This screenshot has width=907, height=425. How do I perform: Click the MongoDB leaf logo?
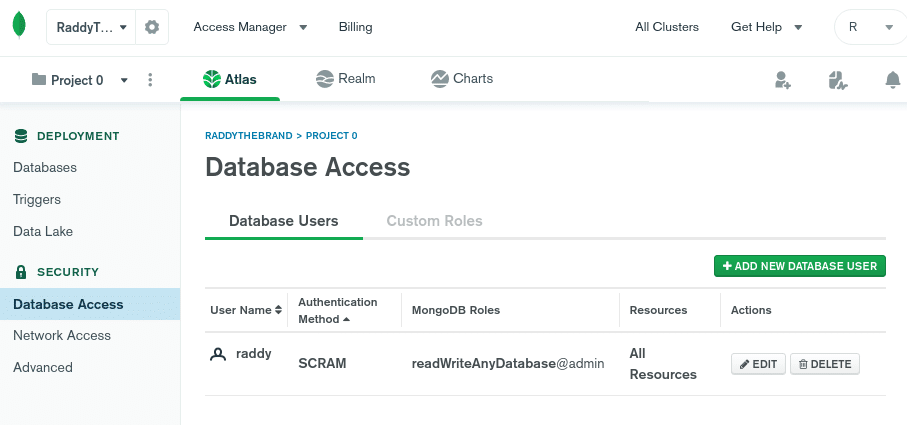pos(19,27)
